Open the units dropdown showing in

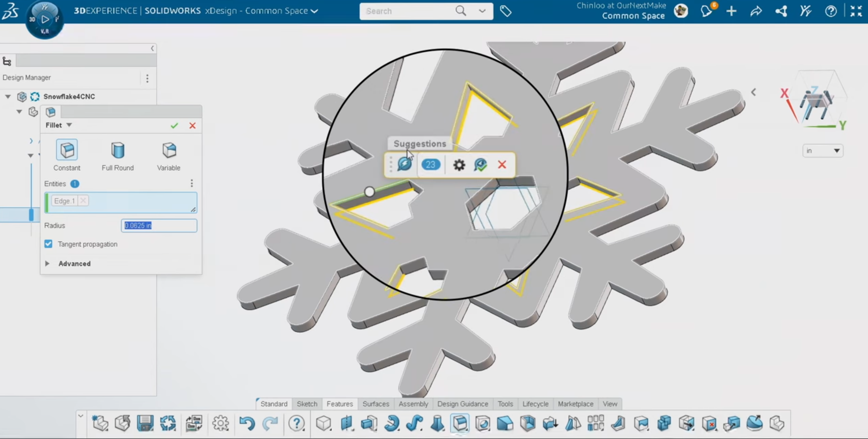tap(823, 151)
